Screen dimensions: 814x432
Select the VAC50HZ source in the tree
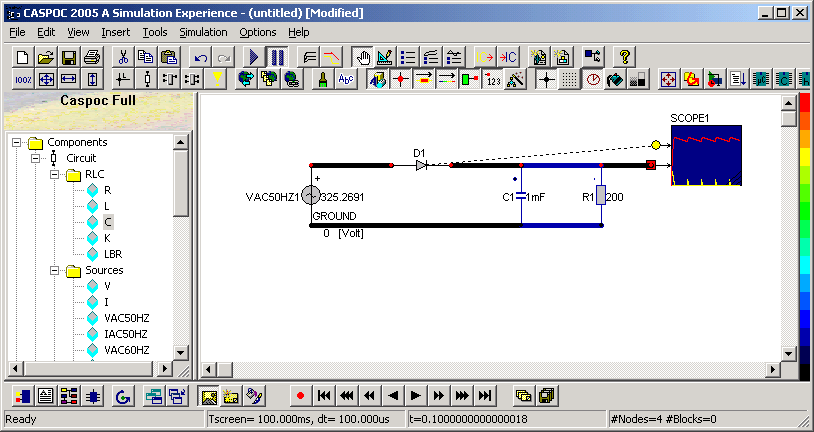pyautogui.click(x=127, y=318)
